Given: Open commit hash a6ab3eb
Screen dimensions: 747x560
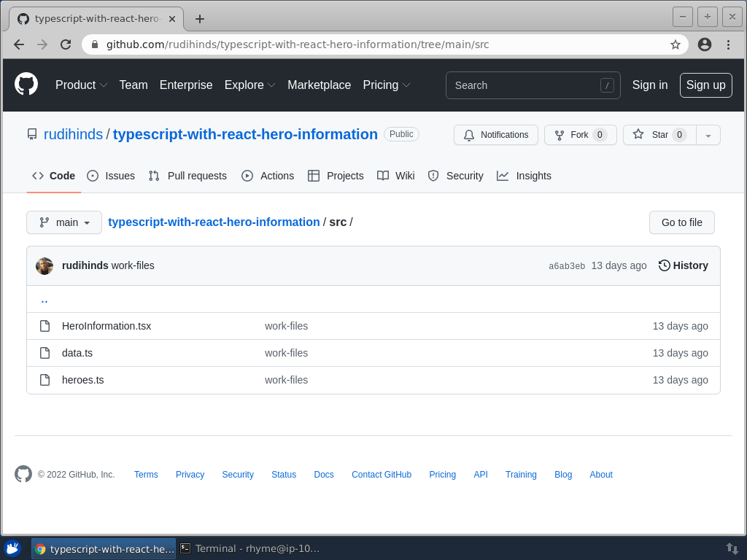Looking at the screenshot, I should pyautogui.click(x=567, y=266).
